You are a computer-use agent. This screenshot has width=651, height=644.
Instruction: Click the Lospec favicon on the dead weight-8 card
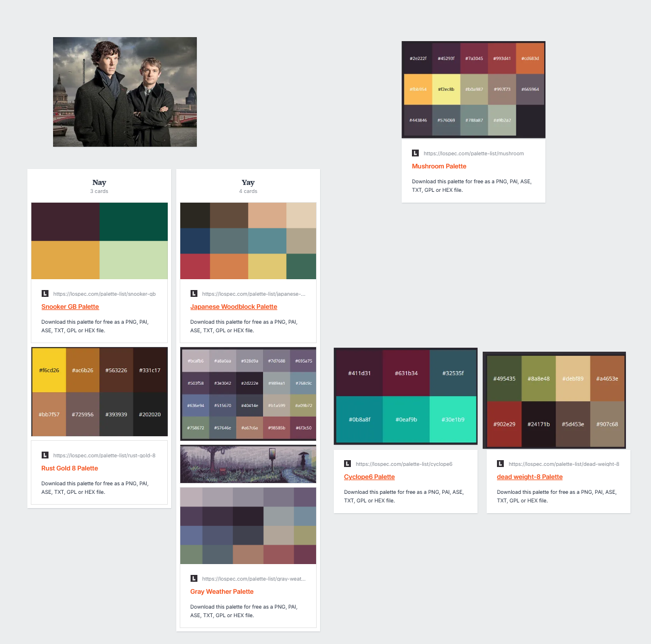[x=500, y=464]
